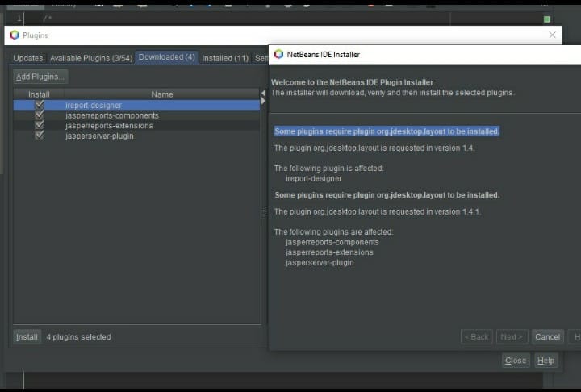Click the highlighted 'Some plugins require' message
581x392 pixels.
[x=387, y=131]
